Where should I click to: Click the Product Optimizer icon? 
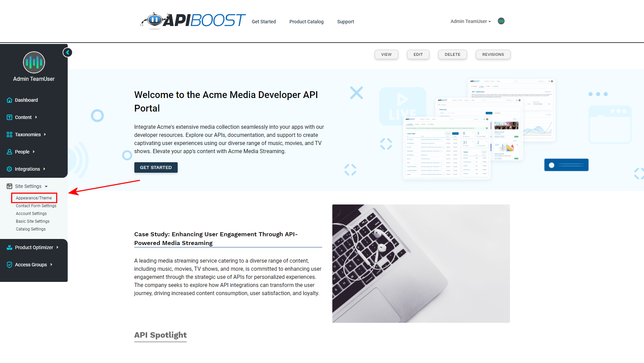click(9, 247)
